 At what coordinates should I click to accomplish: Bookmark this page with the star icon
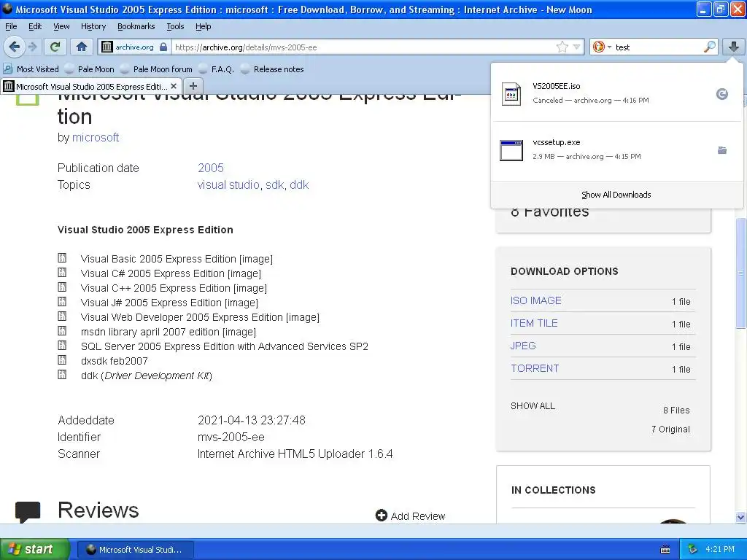(562, 47)
